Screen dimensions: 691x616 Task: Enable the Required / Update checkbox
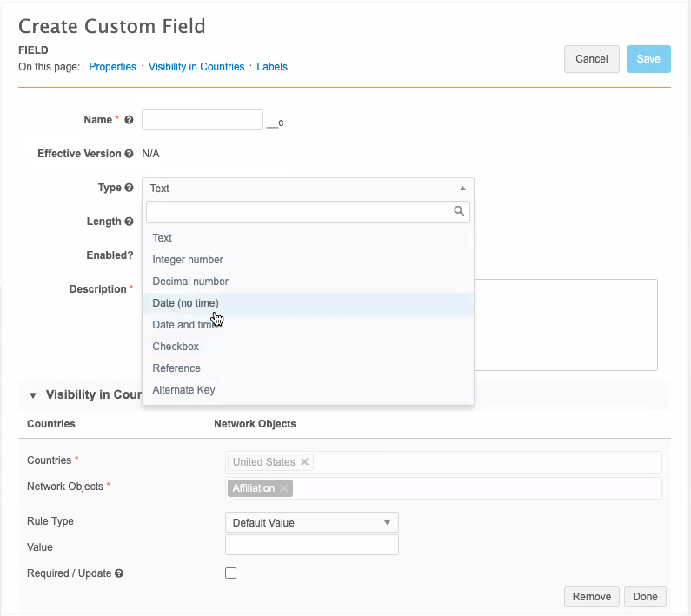(231, 573)
